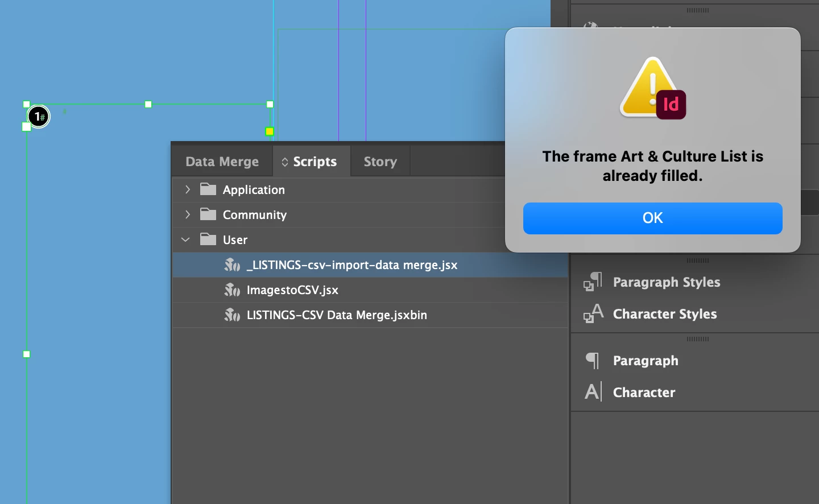Click the Paragraph Styles icon

[593, 282]
